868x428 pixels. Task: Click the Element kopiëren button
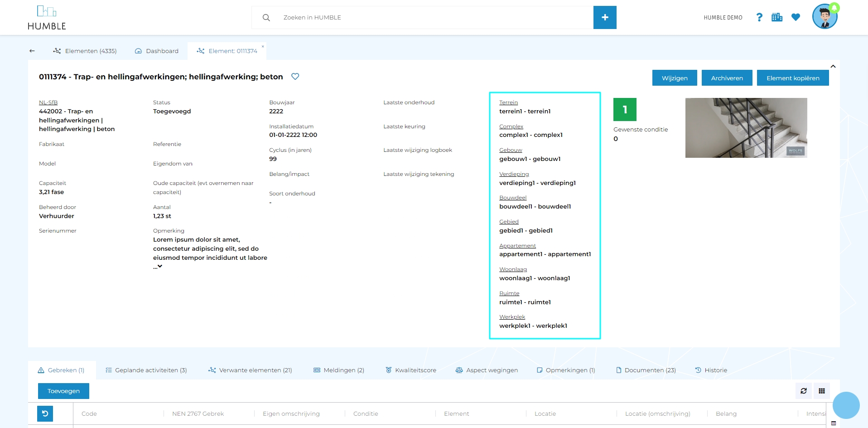[793, 78]
